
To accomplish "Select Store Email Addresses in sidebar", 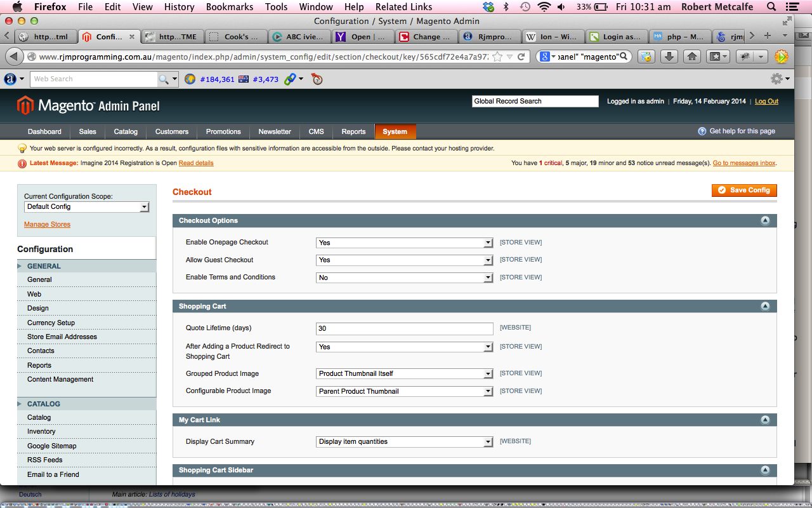I will click(x=62, y=337).
